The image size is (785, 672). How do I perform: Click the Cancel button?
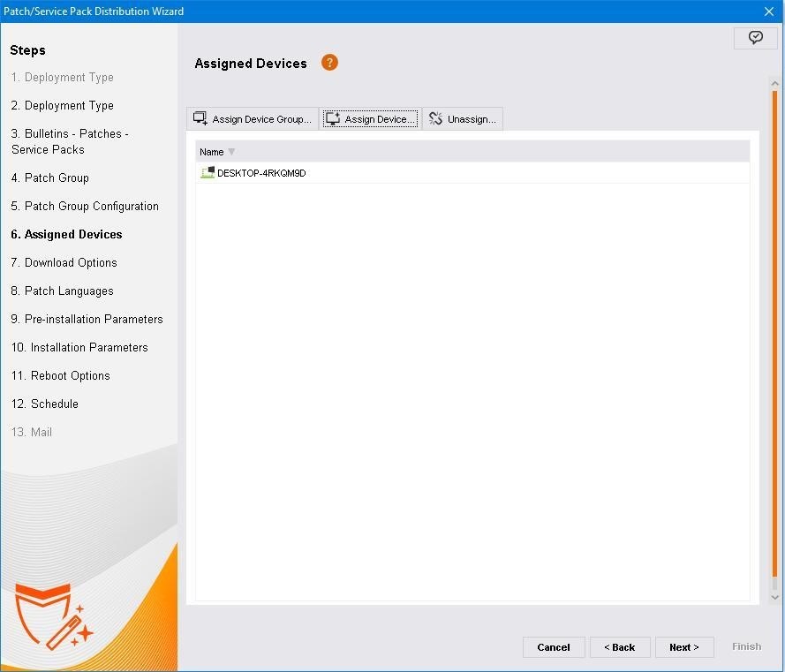pos(553,647)
